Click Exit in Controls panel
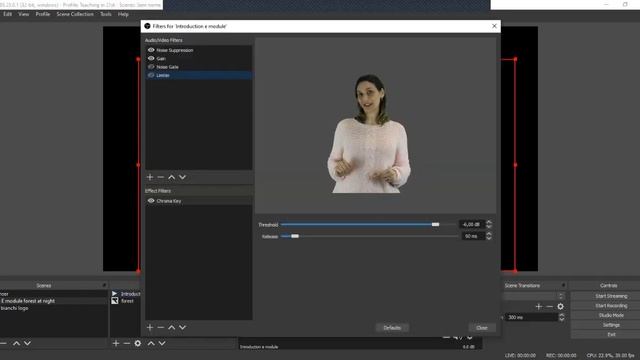 tap(611, 334)
